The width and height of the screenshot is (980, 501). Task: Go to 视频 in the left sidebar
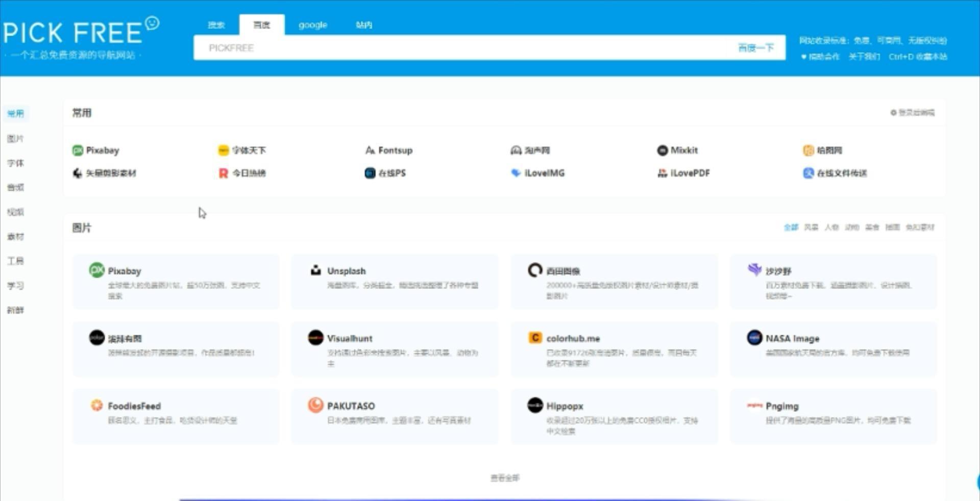[x=16, y=212]
